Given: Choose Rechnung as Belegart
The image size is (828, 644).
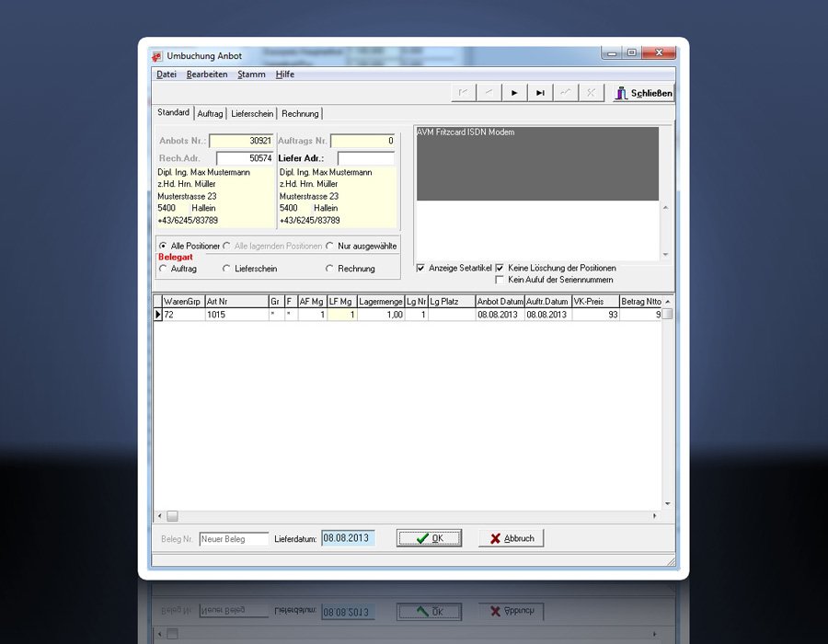Looking at the screenshot, I should point(329,269).
